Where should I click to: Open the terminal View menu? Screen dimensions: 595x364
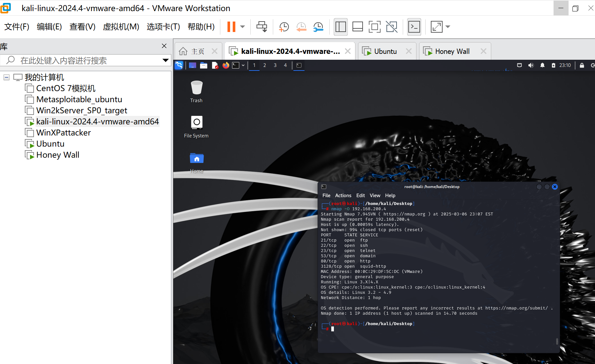375,196
